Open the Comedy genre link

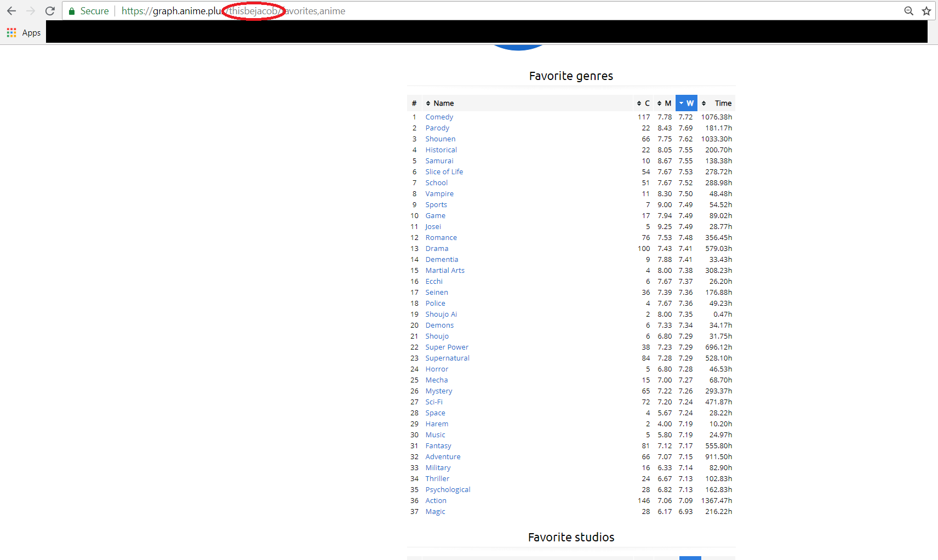[x=439, y=117]
